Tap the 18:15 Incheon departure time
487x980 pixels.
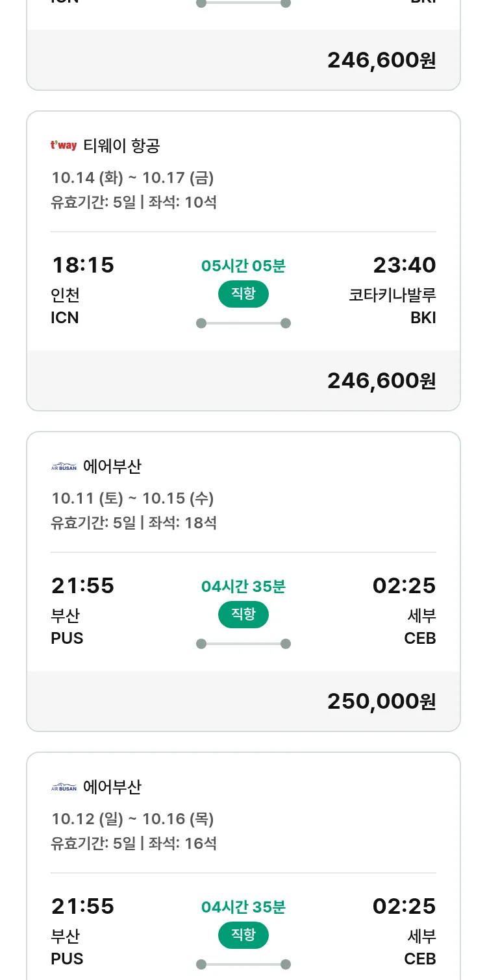82,265
